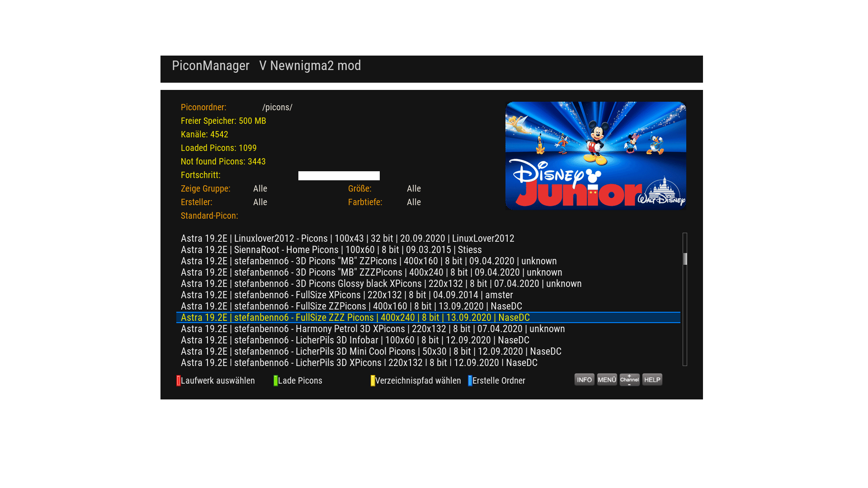This screenshot has width=868, height=488.
Task: Select Harmony Petrol 3D XPicons entry
Action: (x=373, y=328)
